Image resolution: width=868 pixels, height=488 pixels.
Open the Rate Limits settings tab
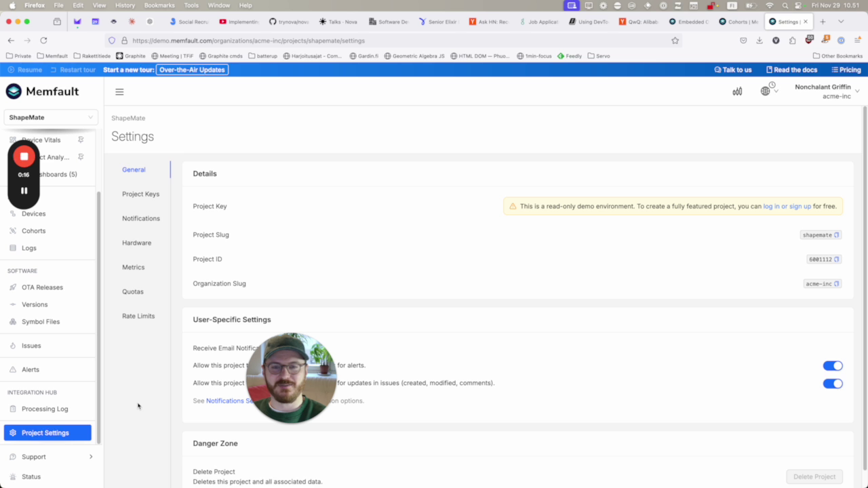(x=138, y=315)
